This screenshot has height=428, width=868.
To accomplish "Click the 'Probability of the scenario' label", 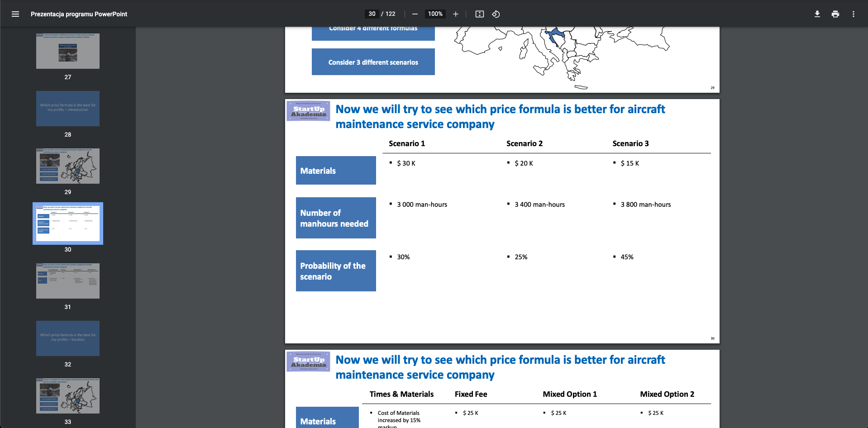I will (336, 271).
